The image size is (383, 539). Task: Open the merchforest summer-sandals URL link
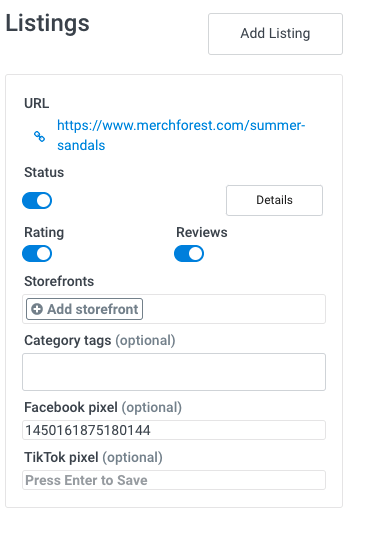[x=181, y=135]
